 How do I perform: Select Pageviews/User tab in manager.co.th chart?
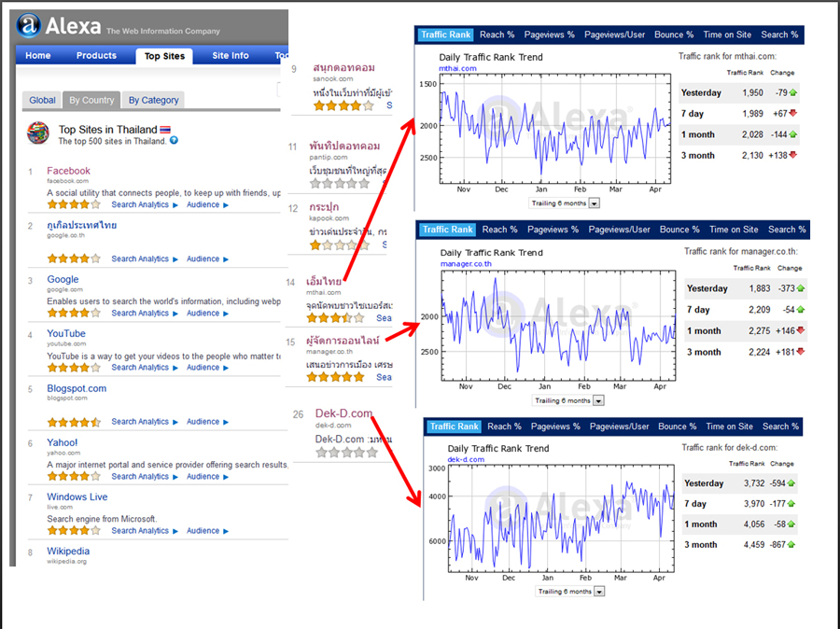pyautogui.click(x=620, y=230)
